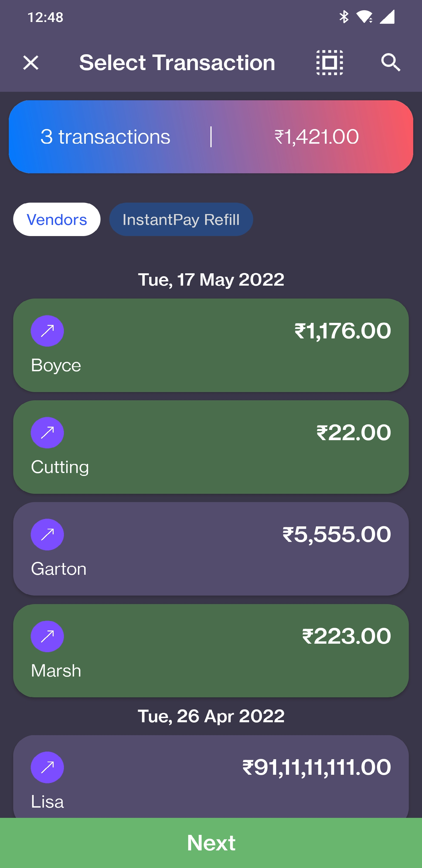Viewport: 422px width, 868px height.
Task: Tap the Tue, 17 May 2022 date header
Action: point(211,280)
